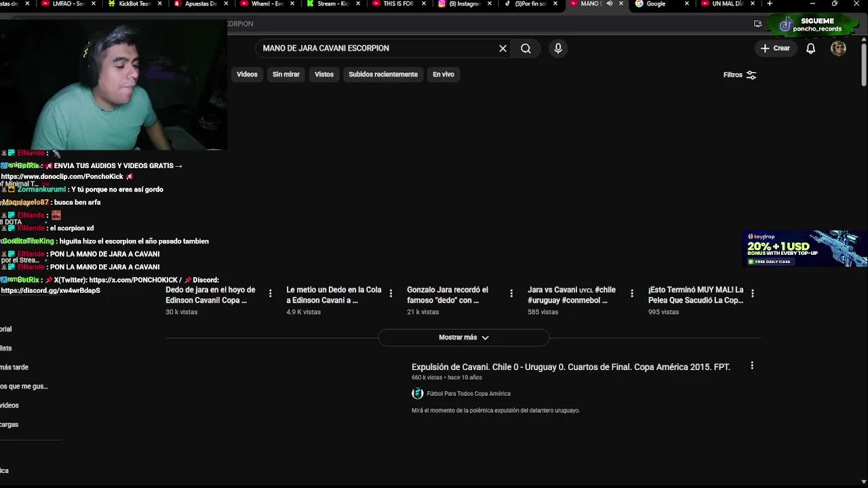Open '¡Esto Terminó MUY MAL!' short title

click(696, 295)
